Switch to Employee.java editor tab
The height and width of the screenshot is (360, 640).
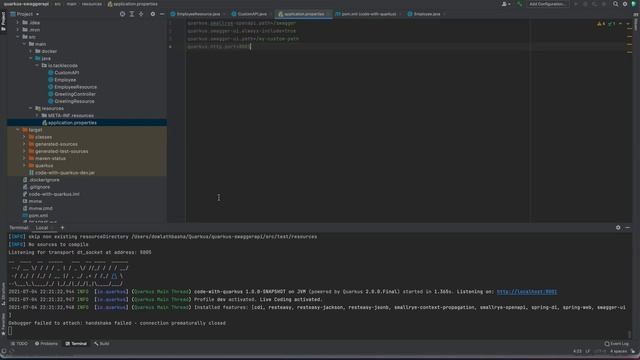click(426, 14)
